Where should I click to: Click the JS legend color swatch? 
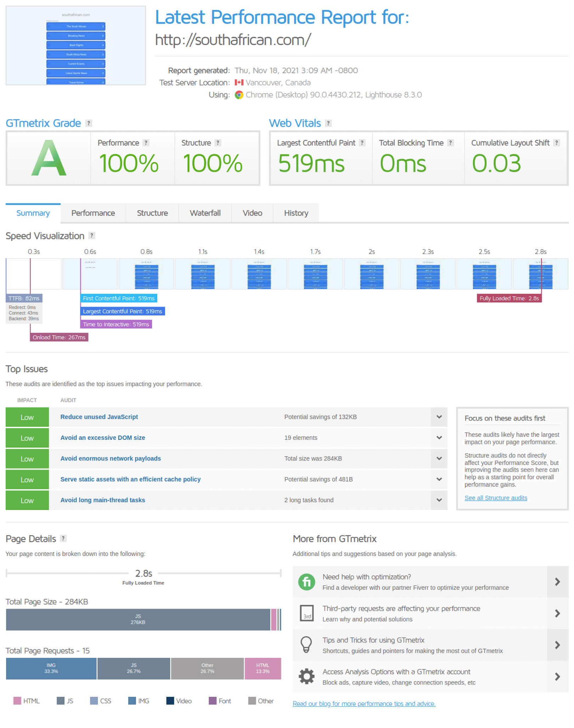[61, 701]
